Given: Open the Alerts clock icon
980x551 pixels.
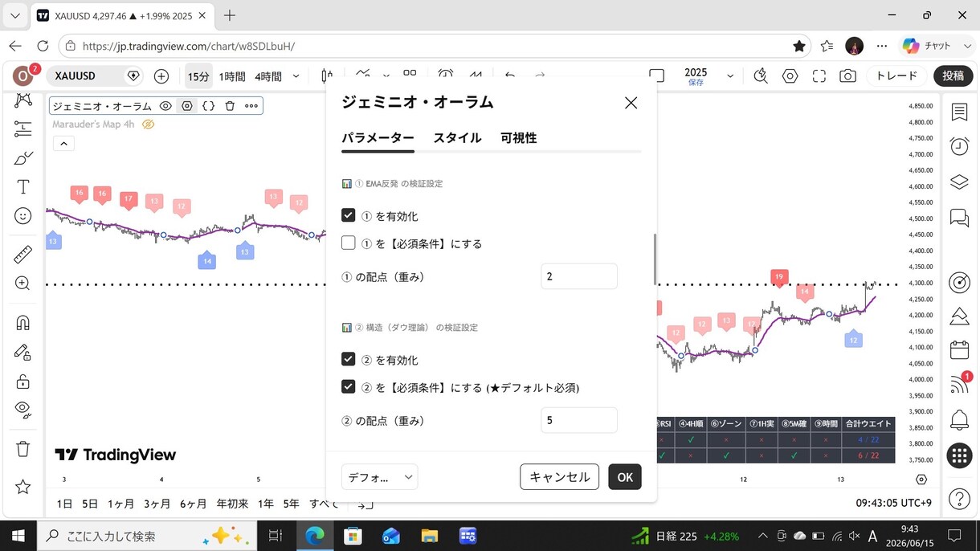Looking at the screenshot, I should click(x=959, y=146).
